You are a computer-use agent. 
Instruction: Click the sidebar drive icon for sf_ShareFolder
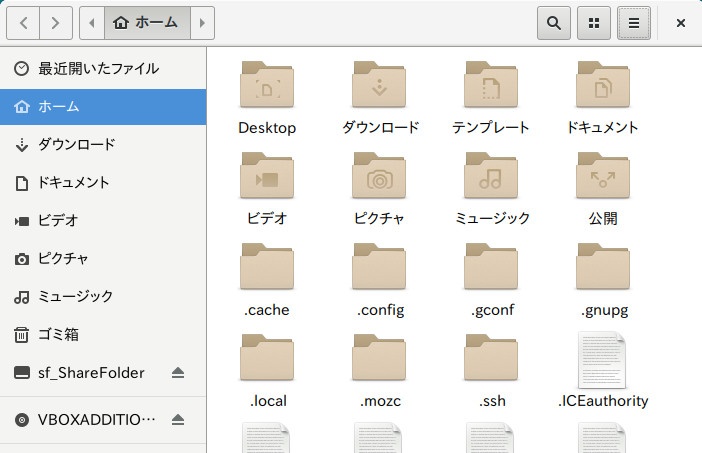pyautogui.click(x=21, y=372)
